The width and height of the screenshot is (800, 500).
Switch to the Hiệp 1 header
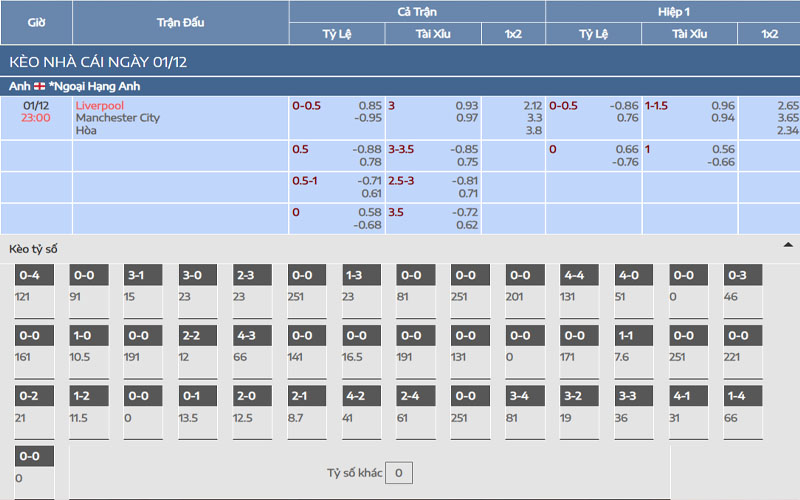coord(672,11)
